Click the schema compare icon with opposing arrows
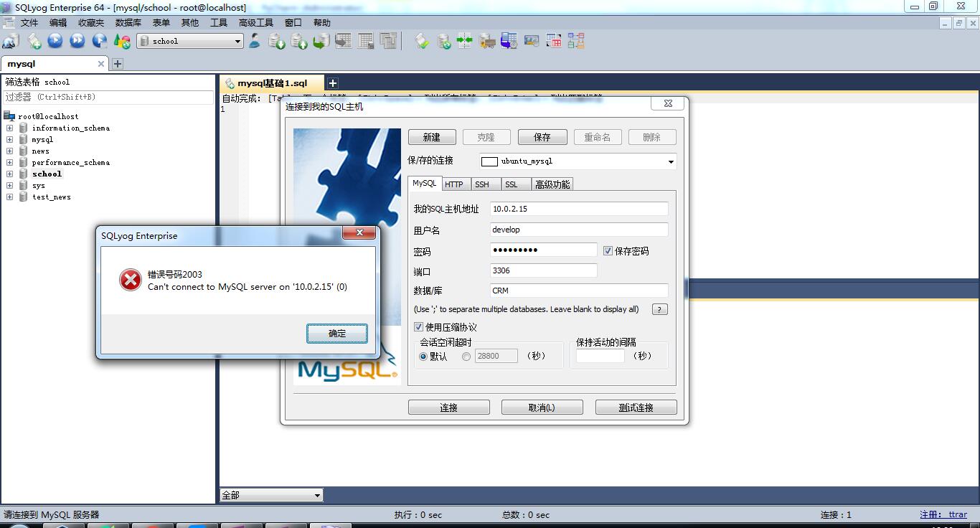This screenshot has height=528, width=980. [x=465, y=42]
